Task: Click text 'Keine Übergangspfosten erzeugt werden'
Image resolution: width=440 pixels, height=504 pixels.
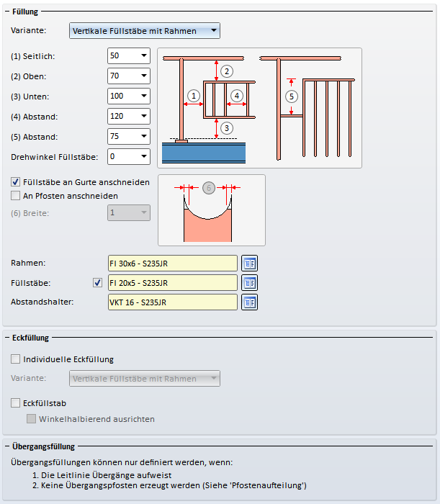Action: point(120,485)
